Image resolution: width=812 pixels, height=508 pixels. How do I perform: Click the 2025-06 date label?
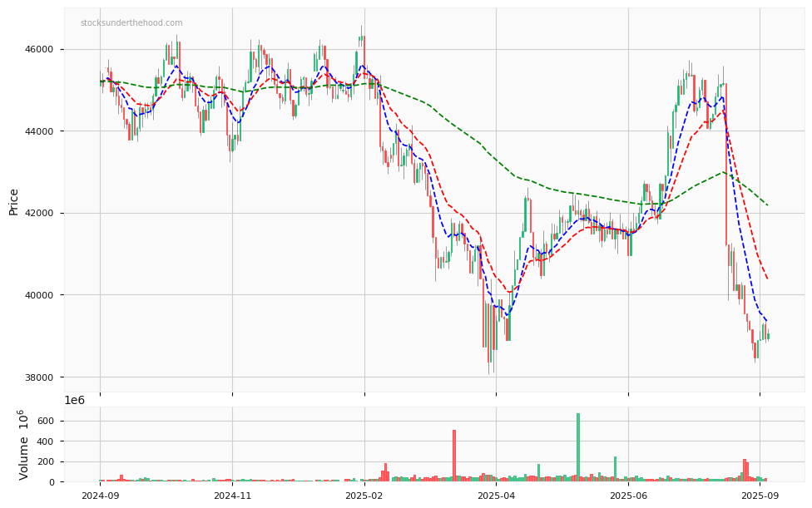pos(628,496)
